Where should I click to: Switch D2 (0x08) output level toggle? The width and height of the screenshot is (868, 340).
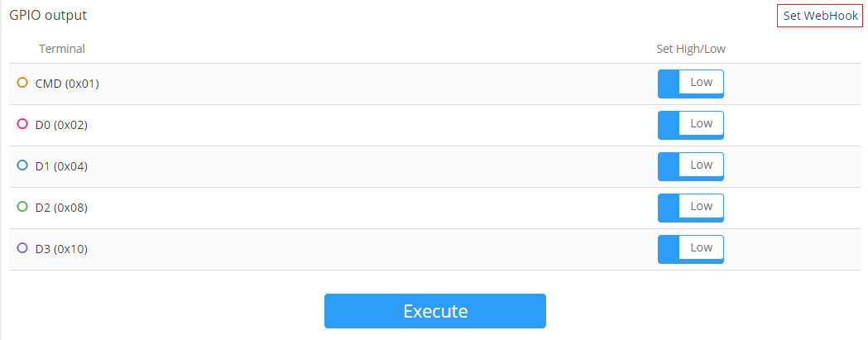pyautogui.click(x=690, y=208)
